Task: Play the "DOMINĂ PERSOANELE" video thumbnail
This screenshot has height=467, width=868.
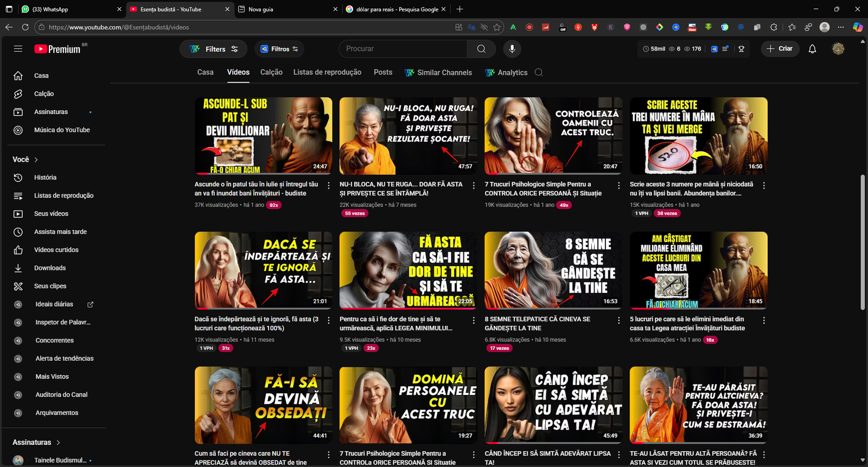Action: 409,405
